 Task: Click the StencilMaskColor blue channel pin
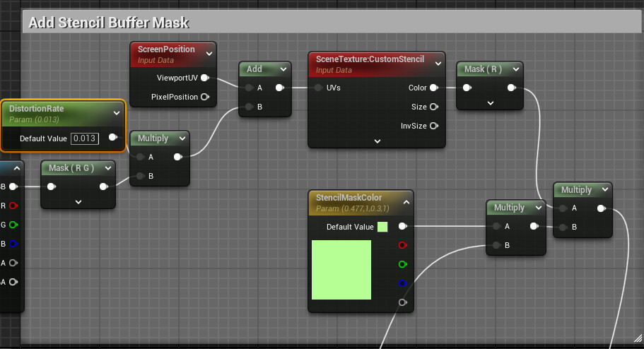(402, 283)
